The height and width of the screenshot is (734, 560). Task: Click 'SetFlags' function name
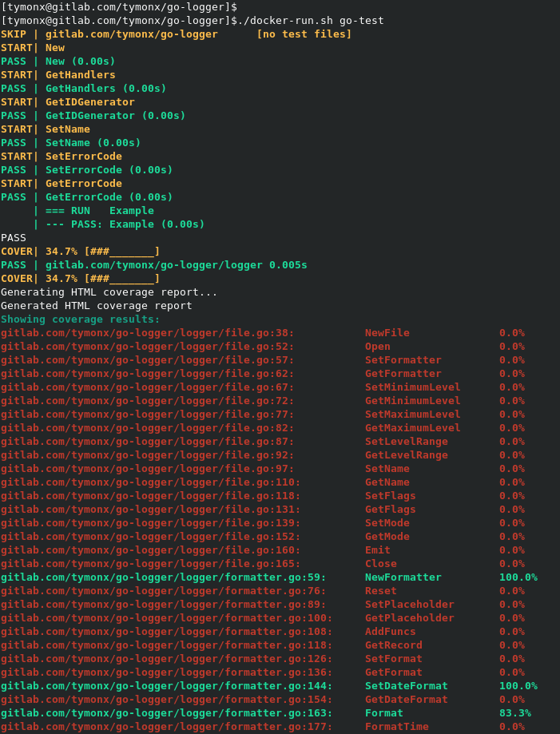click(x=391, y=496)
